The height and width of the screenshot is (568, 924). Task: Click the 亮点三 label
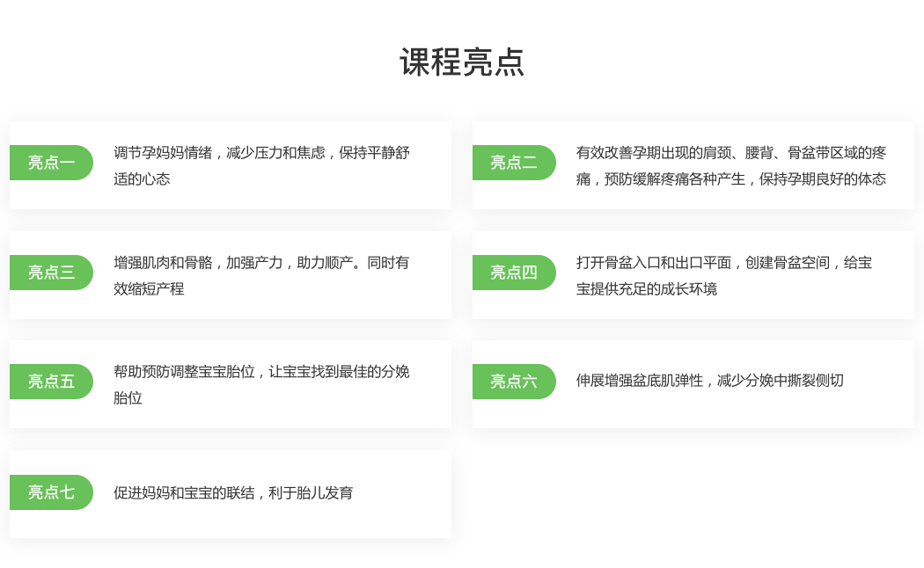(51, 273)
